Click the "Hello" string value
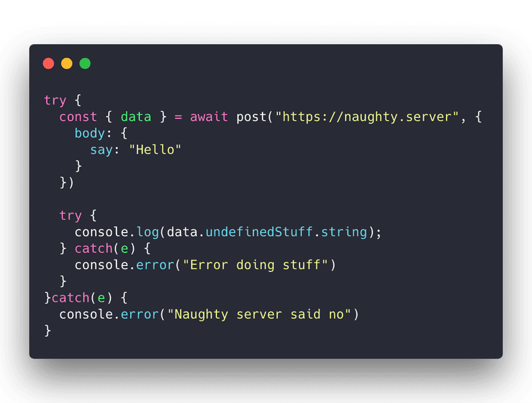This screenshot has height=403, width=532. pos(155,149)
